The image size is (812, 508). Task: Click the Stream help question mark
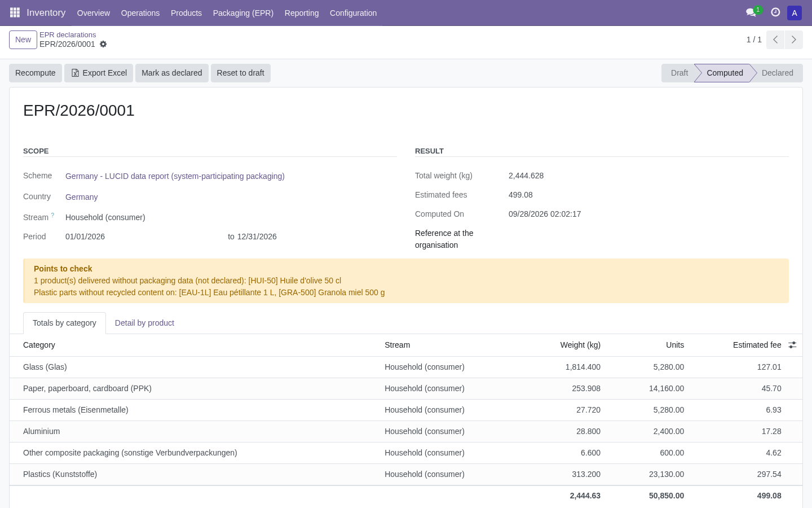coord(52,215)
